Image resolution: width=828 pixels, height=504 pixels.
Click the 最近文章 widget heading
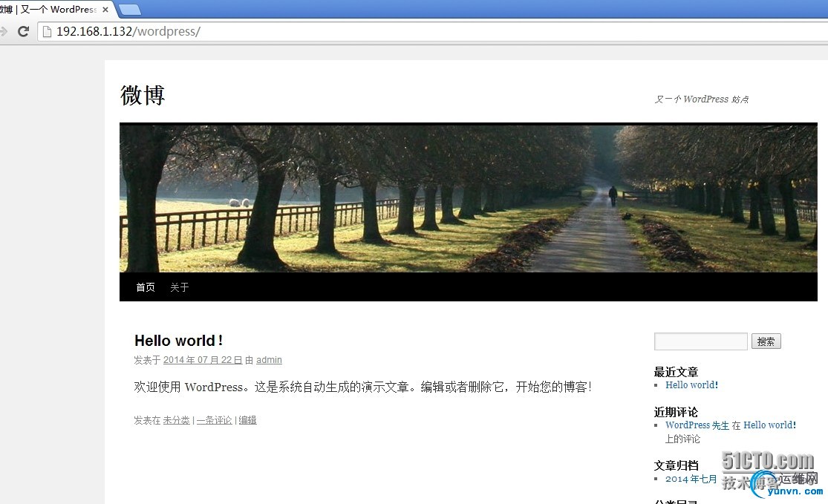tap(676, 372)
